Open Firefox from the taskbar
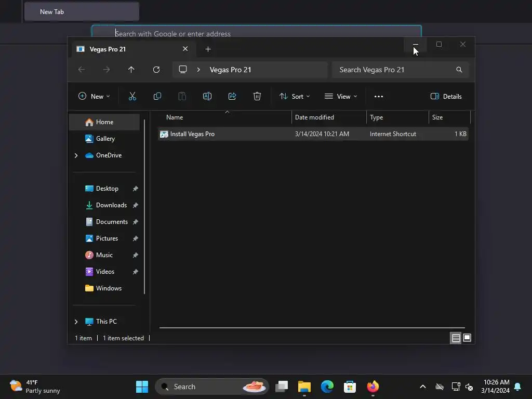532x399 pixels. [x=373, y=387]
